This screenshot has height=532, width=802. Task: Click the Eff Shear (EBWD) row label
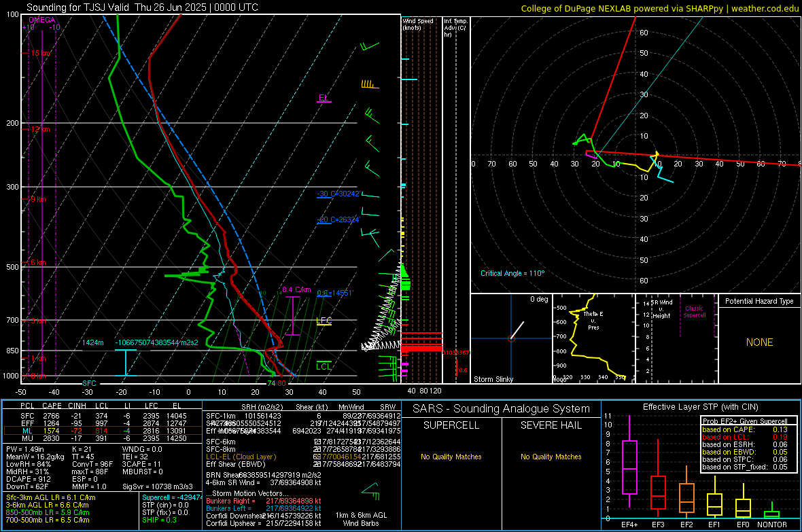[x=236, y=464]
